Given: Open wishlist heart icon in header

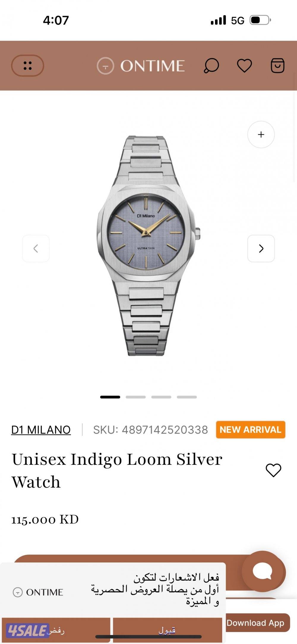Looking at the screenshot, I should [x=244, y=66].
